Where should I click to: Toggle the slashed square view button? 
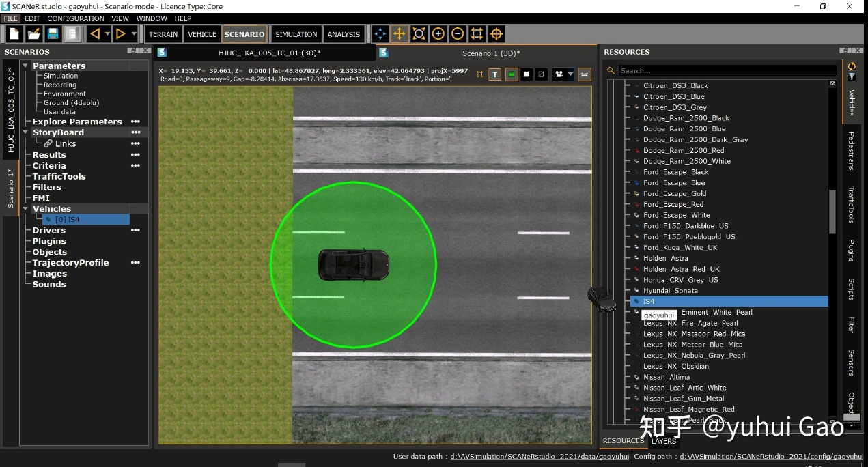541,74
